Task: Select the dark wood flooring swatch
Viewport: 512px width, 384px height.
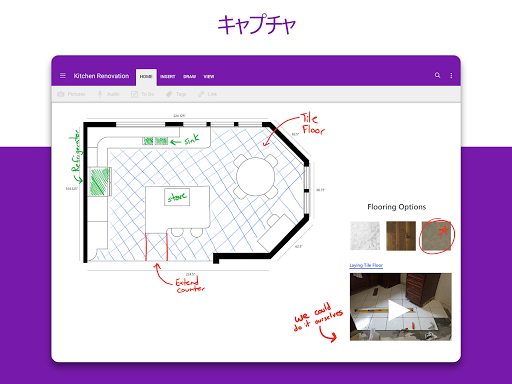Action: coord(401,236)
